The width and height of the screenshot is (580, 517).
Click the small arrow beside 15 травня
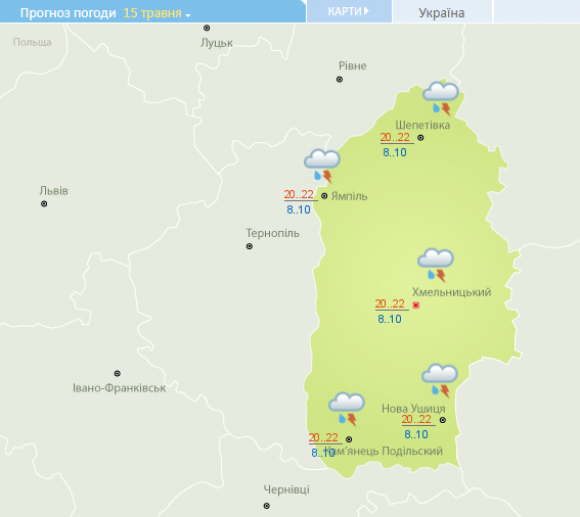tap(188, 16)
